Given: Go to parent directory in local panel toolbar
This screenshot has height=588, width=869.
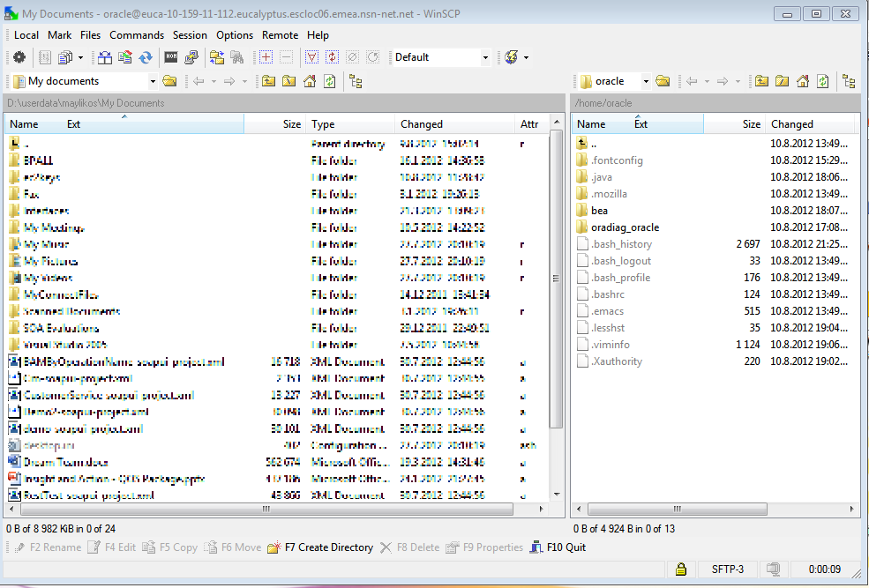Looking at the screenshot, I should point(269,81).
